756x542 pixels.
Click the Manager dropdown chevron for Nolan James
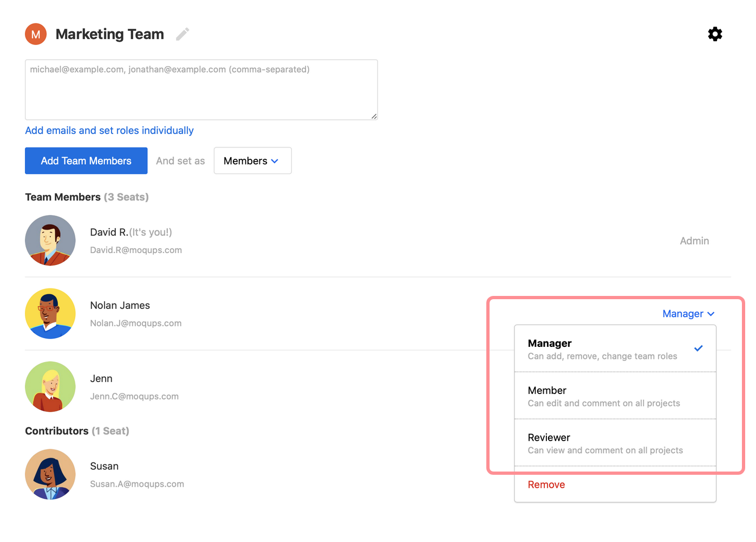coord(710,313)
